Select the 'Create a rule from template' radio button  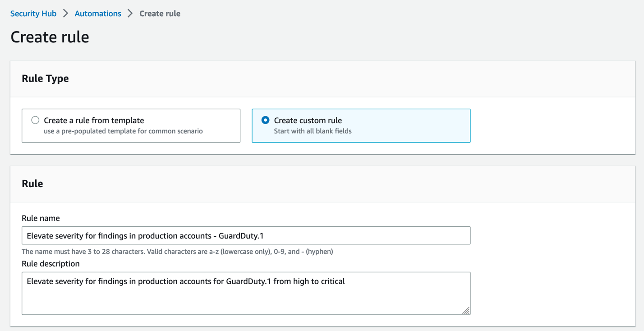35,120
